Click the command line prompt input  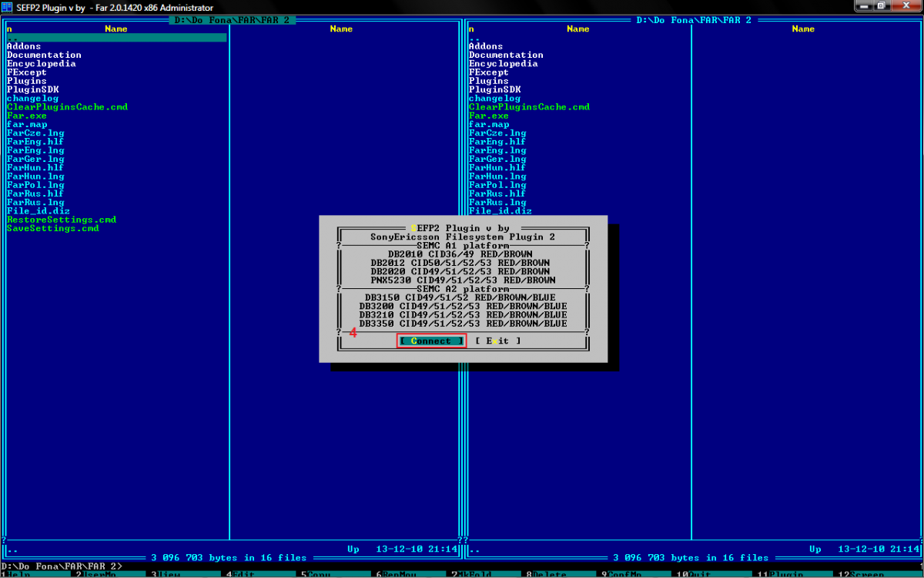pyautogui.click(x=462, y=566)
